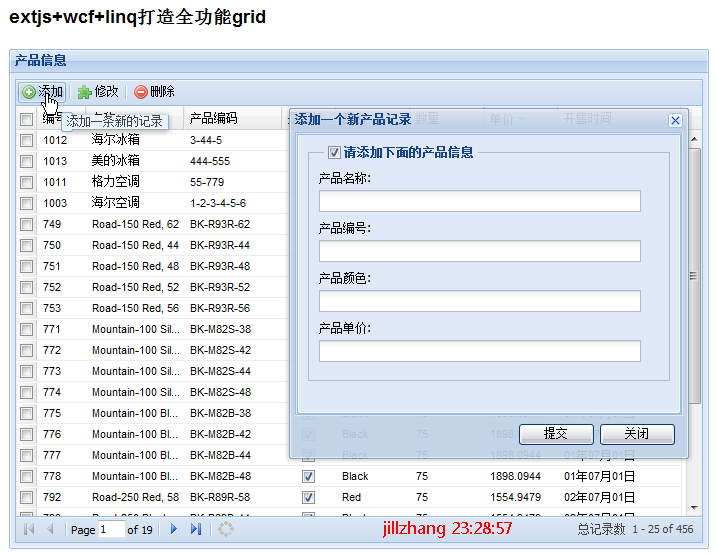The height and width of the screenshot is (554, 717).
Task: Go to the next page arrow
Action: 174,529
